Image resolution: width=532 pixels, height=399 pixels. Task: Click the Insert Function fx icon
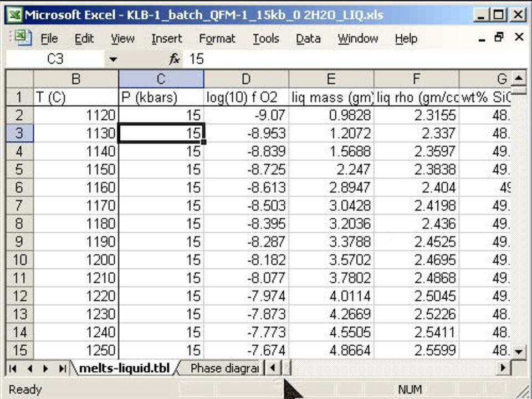pyautogui.click(x=175, y=59)
